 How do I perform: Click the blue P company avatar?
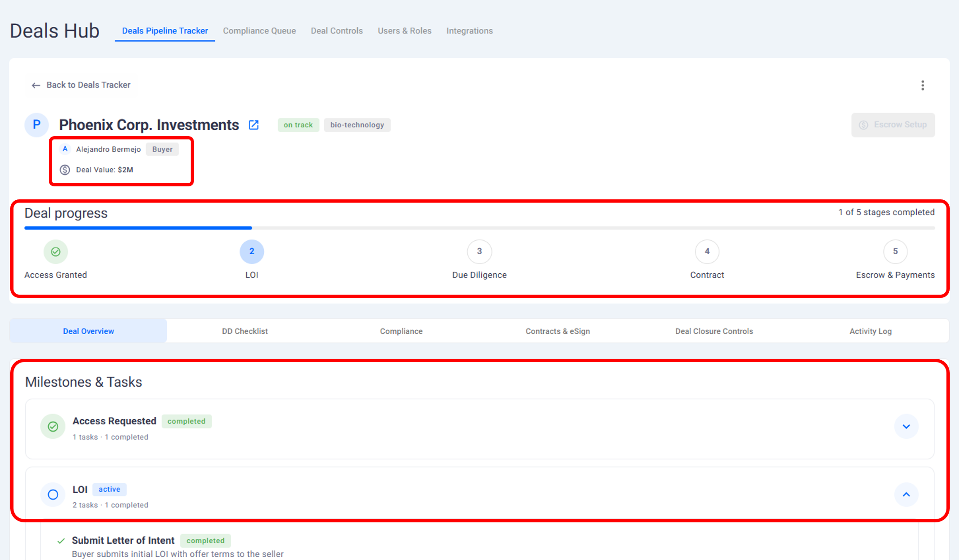(37, 125)
